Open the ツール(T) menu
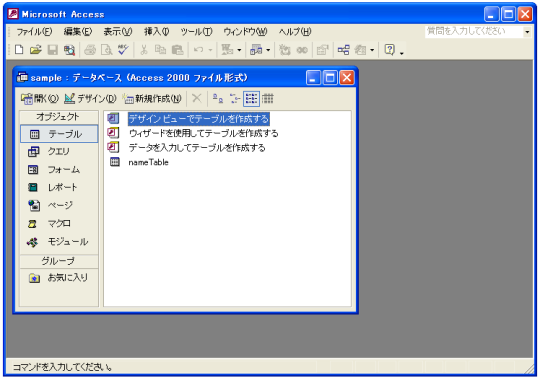 coord(197,32)
